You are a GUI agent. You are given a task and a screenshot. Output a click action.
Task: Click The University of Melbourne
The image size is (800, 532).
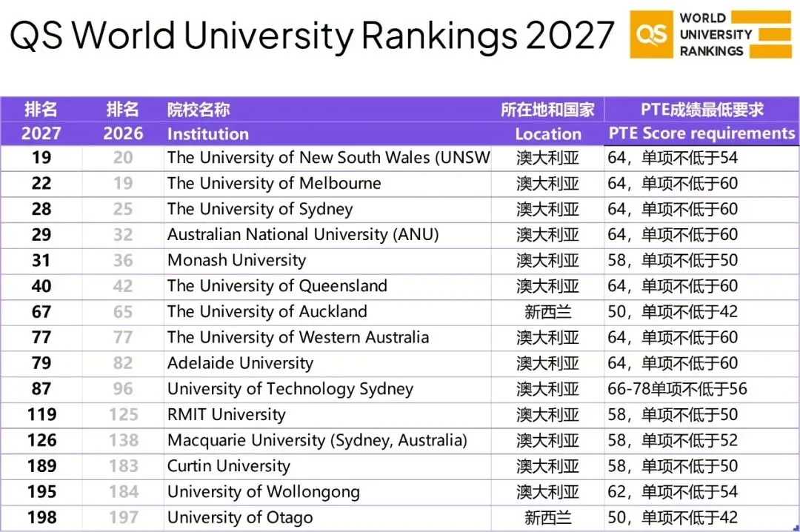[274, 183]
